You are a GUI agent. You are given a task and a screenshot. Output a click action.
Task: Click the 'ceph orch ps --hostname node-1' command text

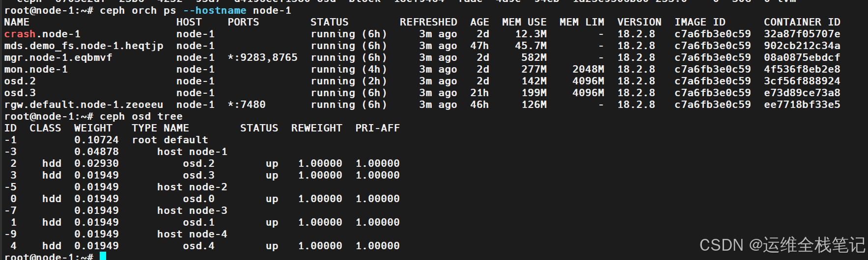click(196, 10)
